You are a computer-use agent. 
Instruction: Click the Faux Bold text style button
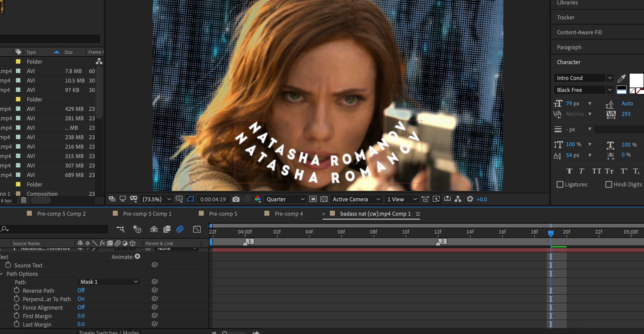[x=569, y=171]
